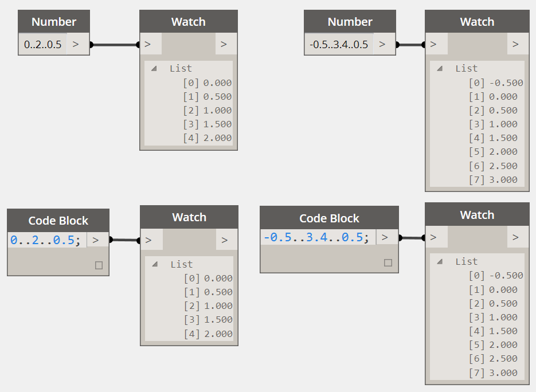Image resolution: width=536 pixels, height=392 pixels.
Task: Click the -0.5..3.4..0.5 Number node field
Action: pos(339,44)
